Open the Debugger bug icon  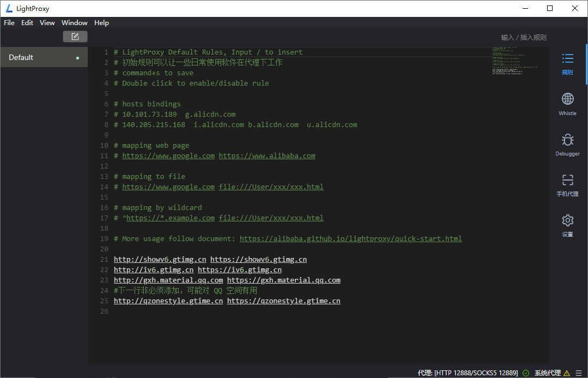567,144
